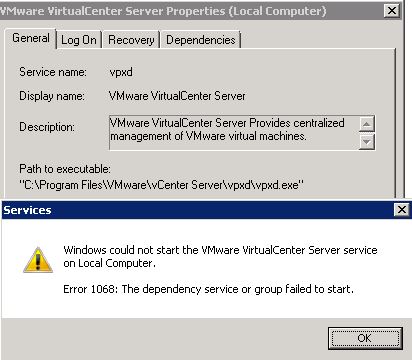Click inside the Description text box
This screenshot has width=412, height=360.
pos(234,133)
